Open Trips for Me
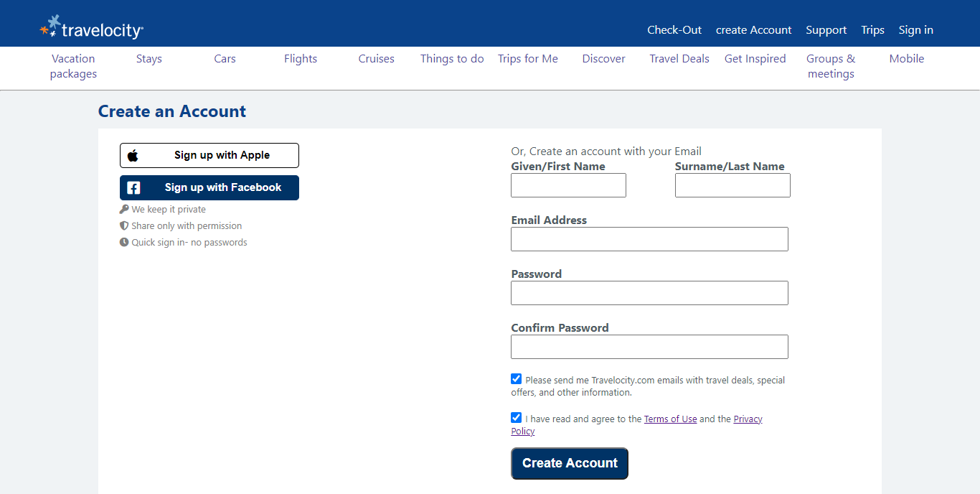This screenshot has height=494, width=980. pyautogui.click(x=528, y=59)
